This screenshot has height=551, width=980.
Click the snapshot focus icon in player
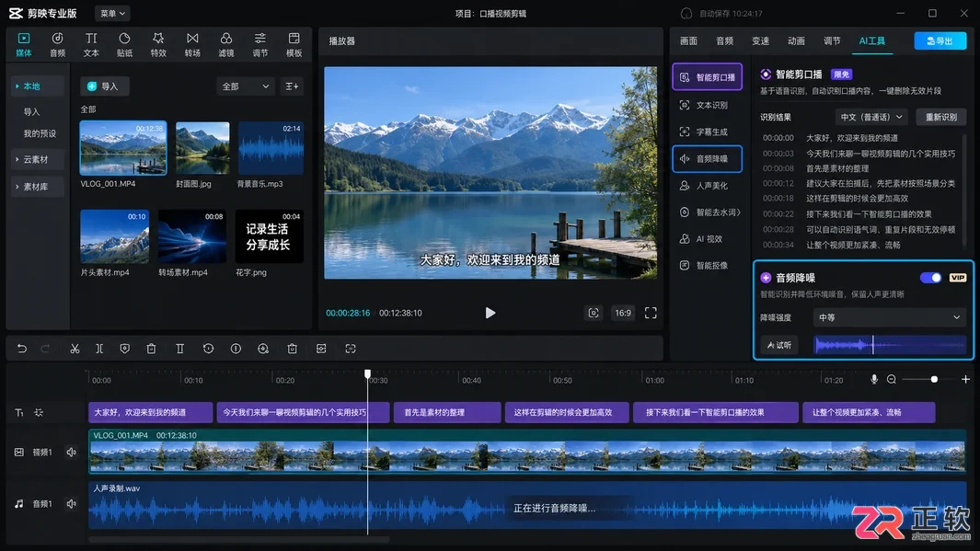pos(594,313)
